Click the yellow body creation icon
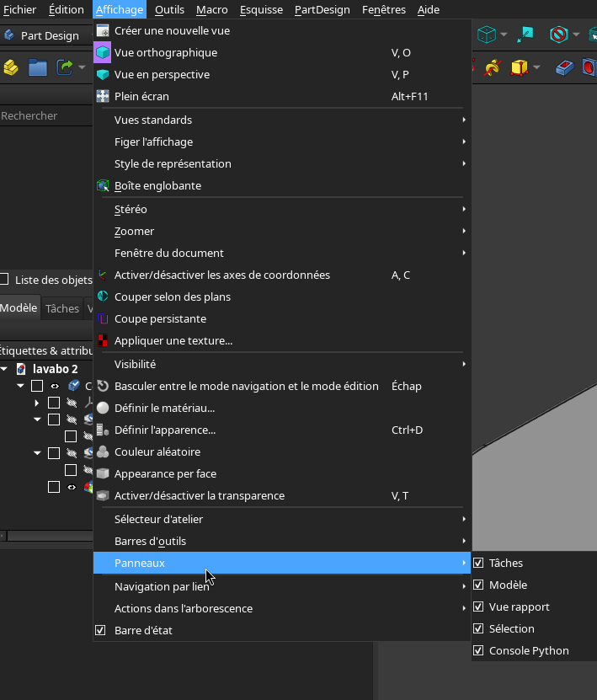 click(11, 67)
